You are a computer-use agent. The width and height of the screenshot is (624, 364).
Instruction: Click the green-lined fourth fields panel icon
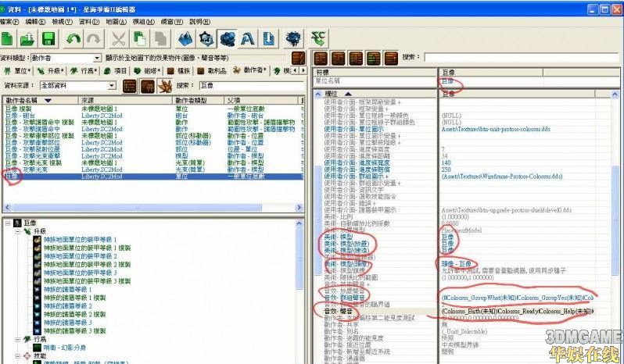[x=373, y=58]
